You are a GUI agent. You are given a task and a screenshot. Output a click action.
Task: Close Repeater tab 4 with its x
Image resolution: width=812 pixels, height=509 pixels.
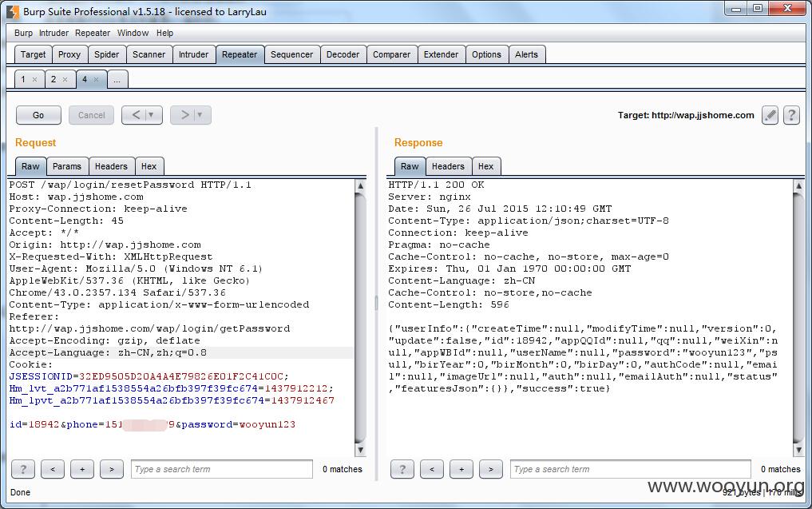[x=96, y=79]
